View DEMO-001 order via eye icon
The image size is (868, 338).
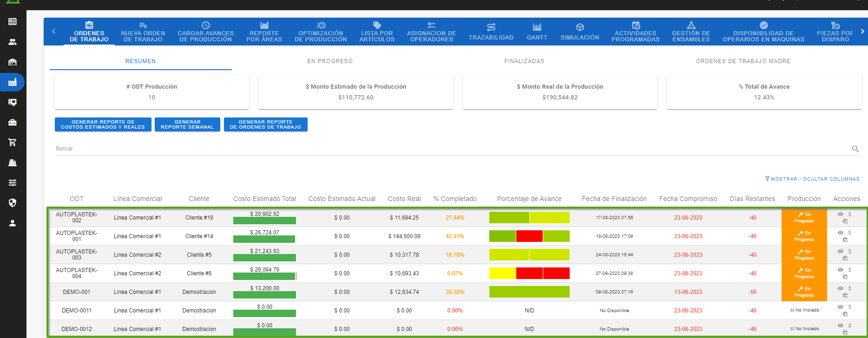coord(840,288)
